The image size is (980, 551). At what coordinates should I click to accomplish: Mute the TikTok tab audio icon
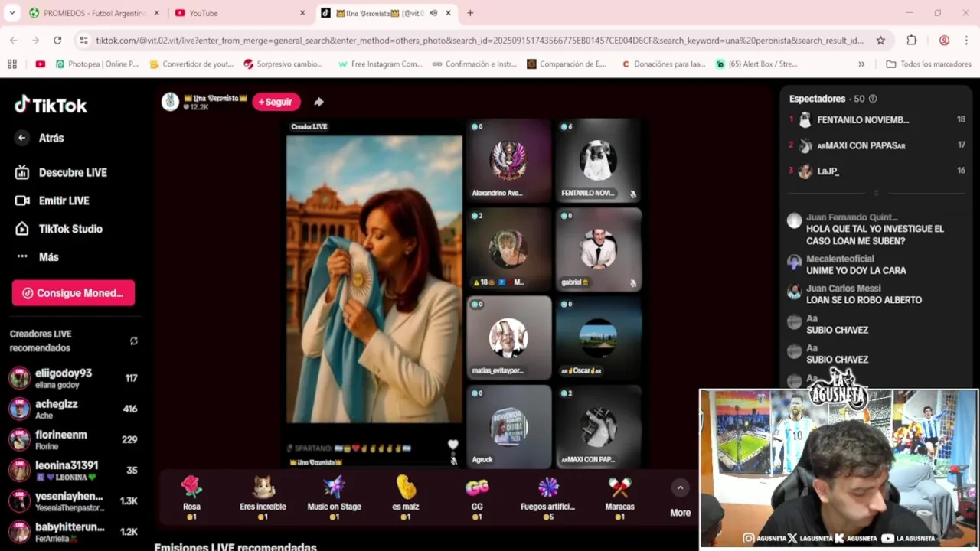(x=433, y=13)
